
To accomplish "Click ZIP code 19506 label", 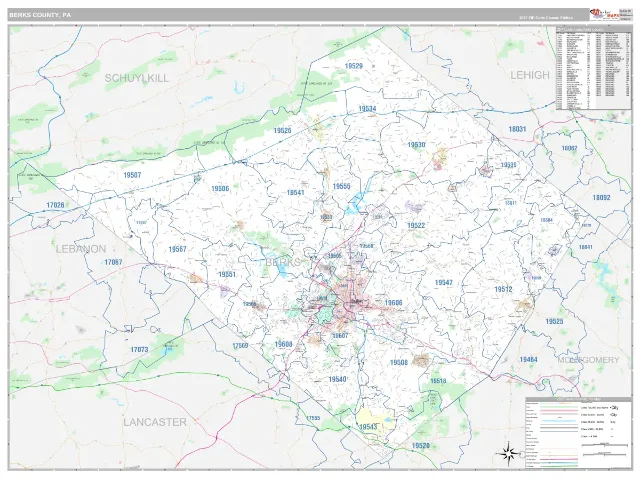I will [220, 189].
